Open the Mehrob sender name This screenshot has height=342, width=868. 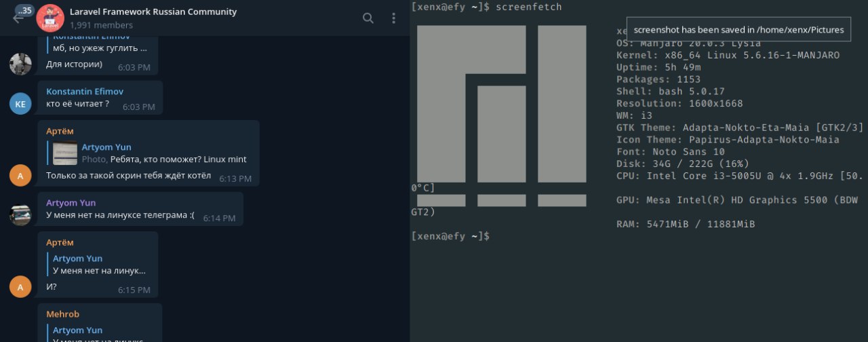coord(62,314)
